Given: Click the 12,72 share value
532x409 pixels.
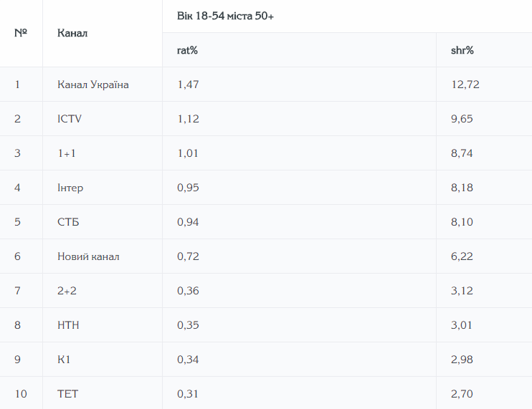Looking at the screenshot, I should point(465,85).
